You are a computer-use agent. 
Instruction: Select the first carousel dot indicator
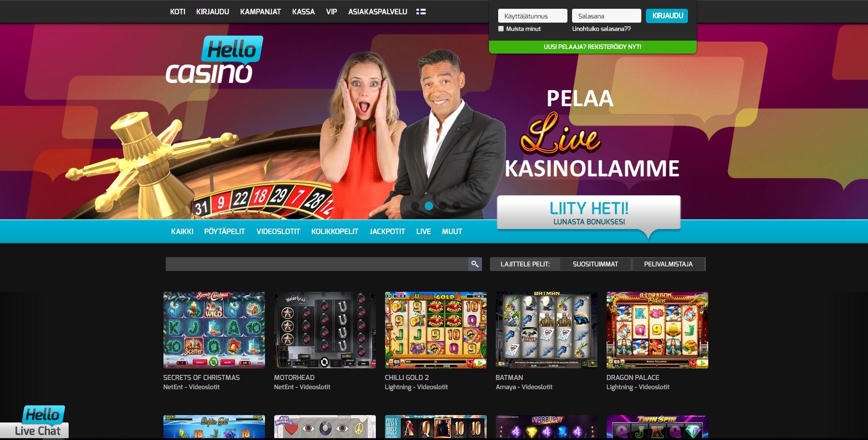point(415,206)
